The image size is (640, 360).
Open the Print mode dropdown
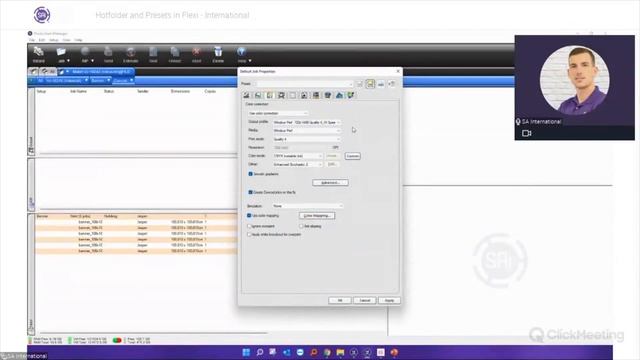tap(307, 139)
